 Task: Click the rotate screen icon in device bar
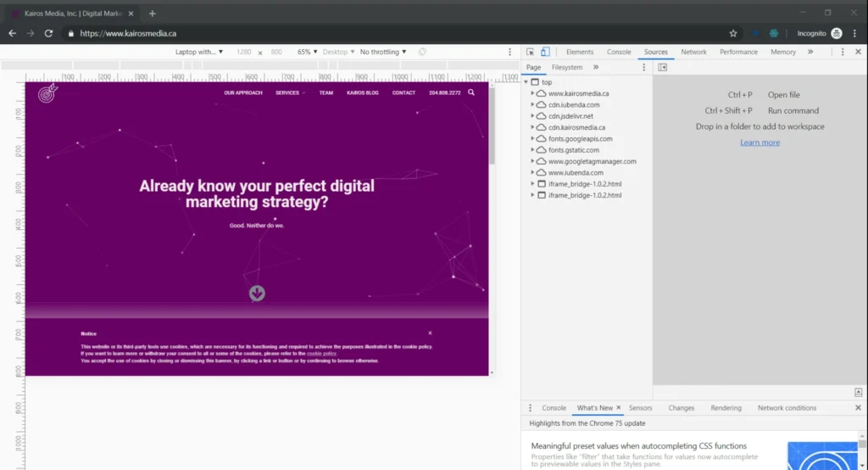pyautogui.click(x=422, y=52)
